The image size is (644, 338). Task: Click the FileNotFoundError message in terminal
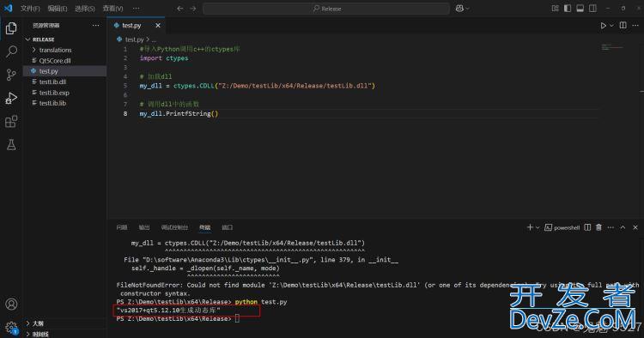tap(378, 289)
